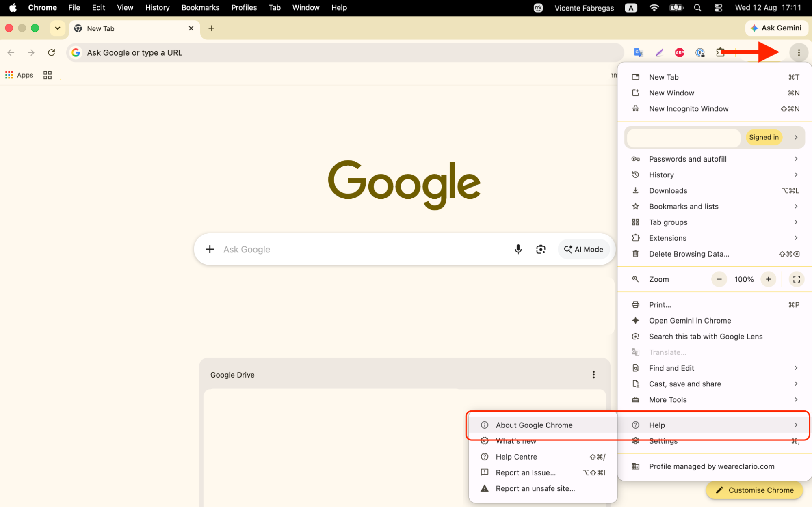Go back with the back arrow
The width and height of the screenshot is (812, 507).
[11, 53]
